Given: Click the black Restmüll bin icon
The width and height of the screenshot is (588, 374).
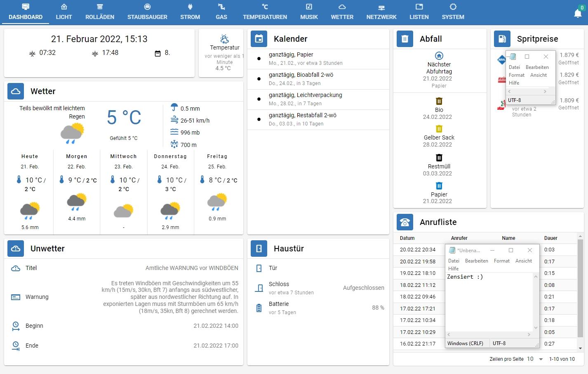Looking at the screenshot, I should [439, 158].
